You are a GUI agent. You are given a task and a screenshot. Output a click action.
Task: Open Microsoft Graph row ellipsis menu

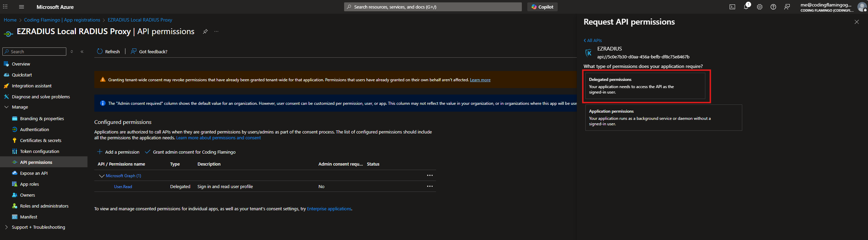click(x=430, y=175)
